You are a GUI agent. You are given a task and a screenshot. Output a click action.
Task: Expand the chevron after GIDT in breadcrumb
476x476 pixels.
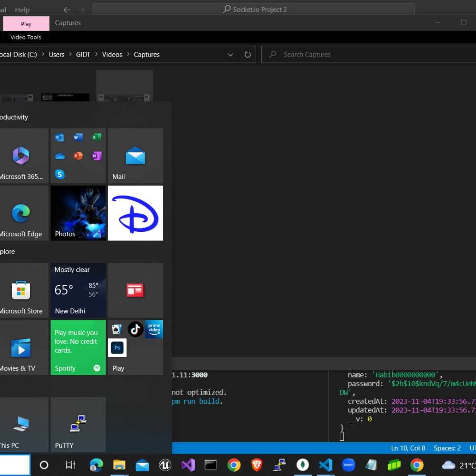click(97, 54)
